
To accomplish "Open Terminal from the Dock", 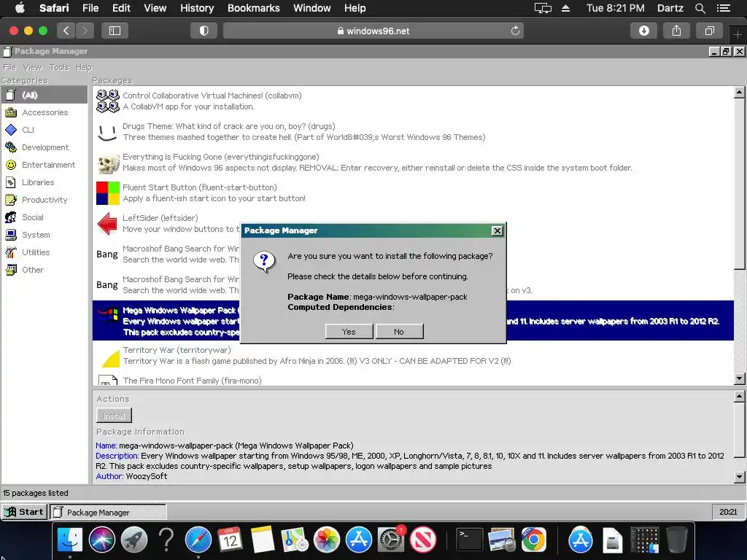I will pos(470,540).
